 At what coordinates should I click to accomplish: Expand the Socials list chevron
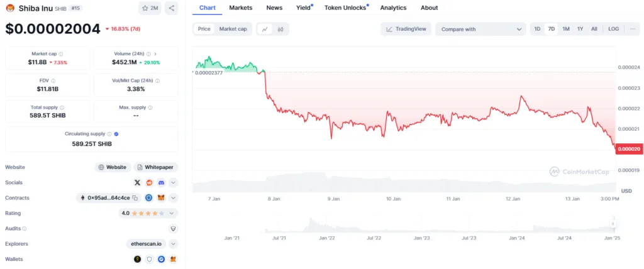click(174, 183)
